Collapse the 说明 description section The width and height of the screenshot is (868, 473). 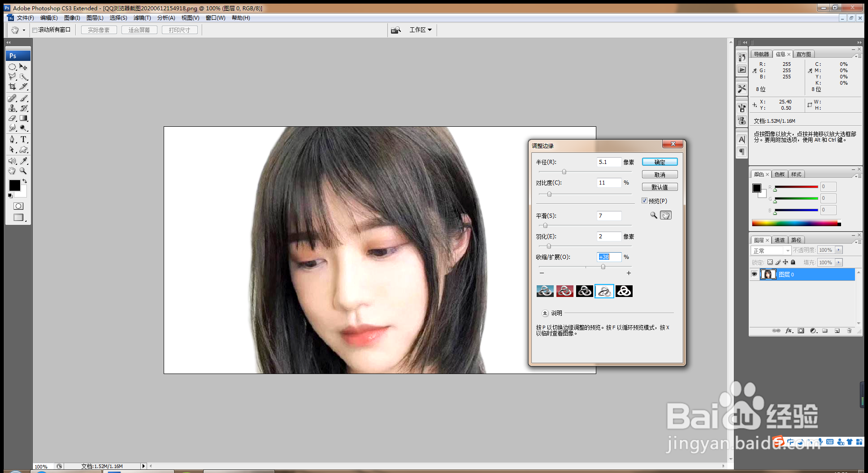point(545,313)
